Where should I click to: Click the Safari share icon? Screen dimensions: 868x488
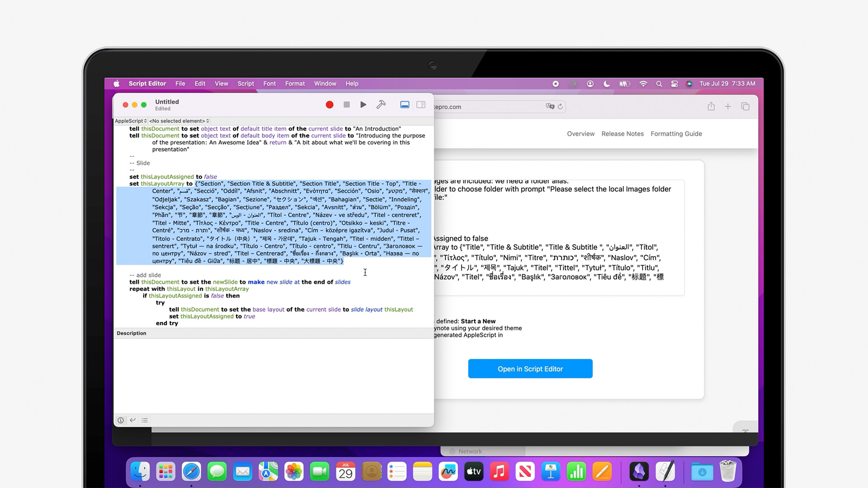(711, 107)
